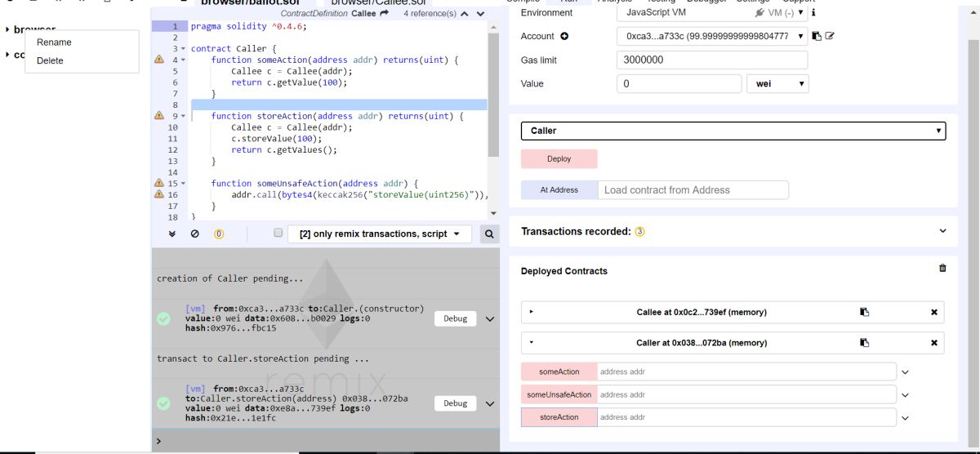The width and height of the screenshot is (980, 454).
Task: Open sign message icon beside the account
Action: pos(830,36)
